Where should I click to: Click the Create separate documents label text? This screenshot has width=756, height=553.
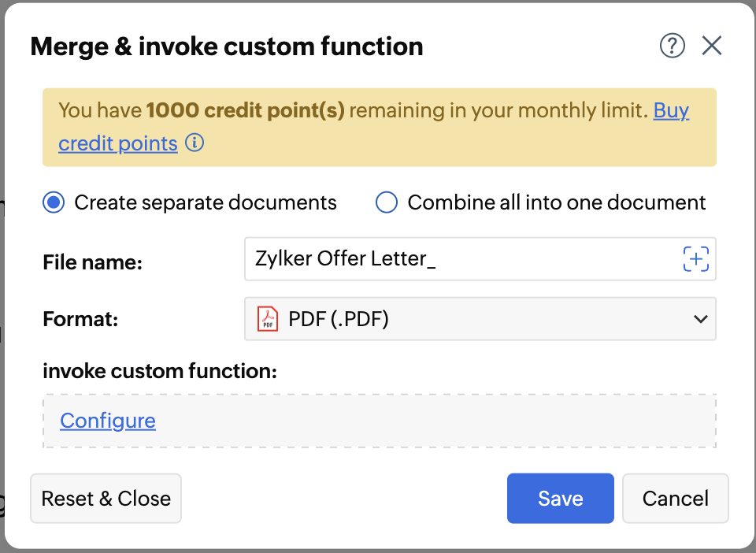pyautogui.click(x=206, y=202)
